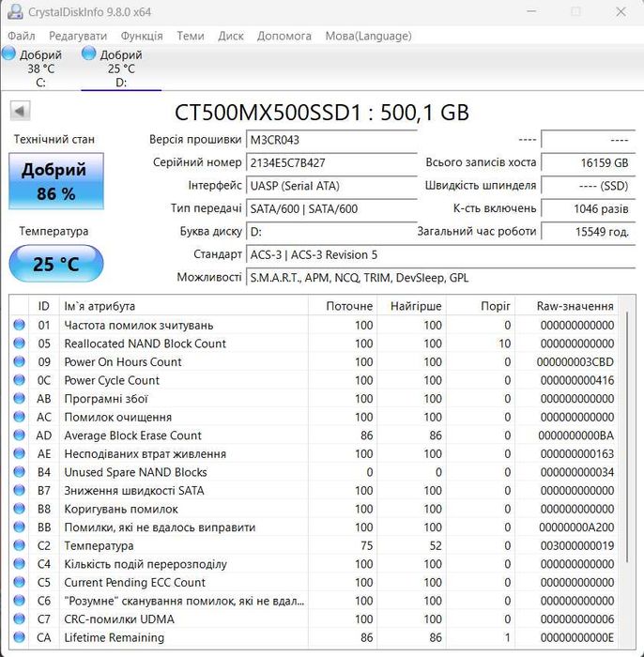Image resolution: width=644 pixels, height=657 pixels.
Task: Click status icon of attribute C4 row
Action: coord(20,563)
